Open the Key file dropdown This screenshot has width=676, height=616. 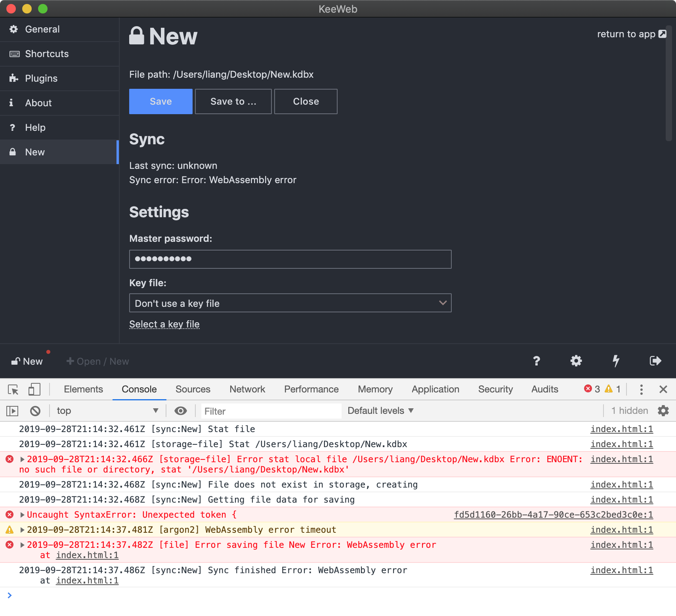[x=290, y=303]
